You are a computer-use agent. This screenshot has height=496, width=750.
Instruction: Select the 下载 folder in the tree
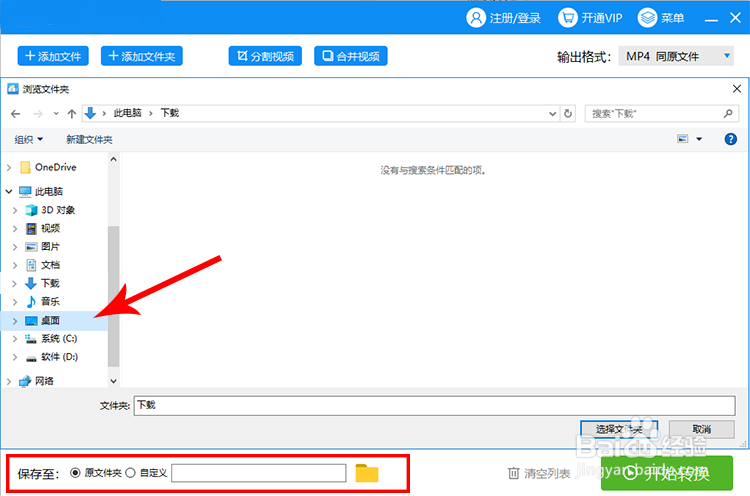point(50,283)
